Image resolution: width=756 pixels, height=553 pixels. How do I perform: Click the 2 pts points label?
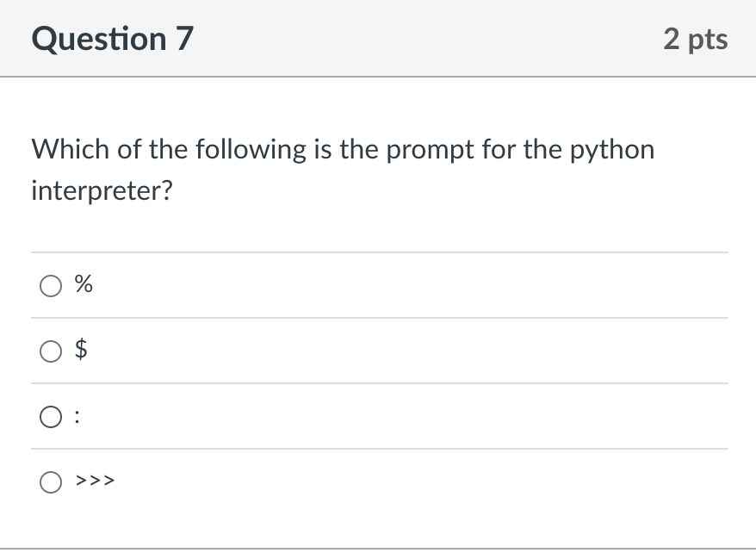coord(695,39)
